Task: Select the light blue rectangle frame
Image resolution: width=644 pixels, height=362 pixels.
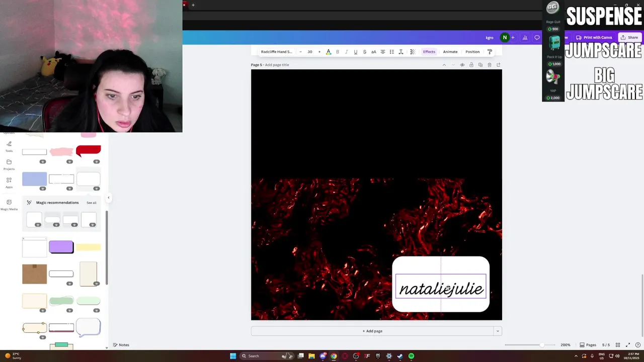Action: tap(34, 179)
